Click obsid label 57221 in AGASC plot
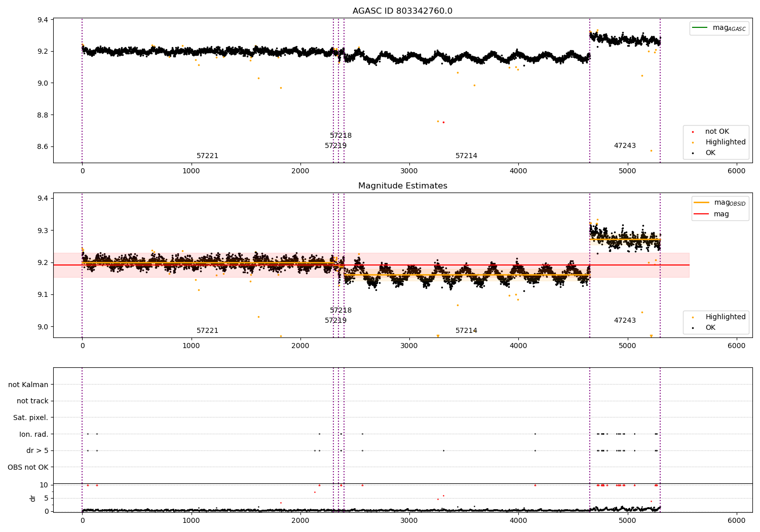 click(207, 156)
